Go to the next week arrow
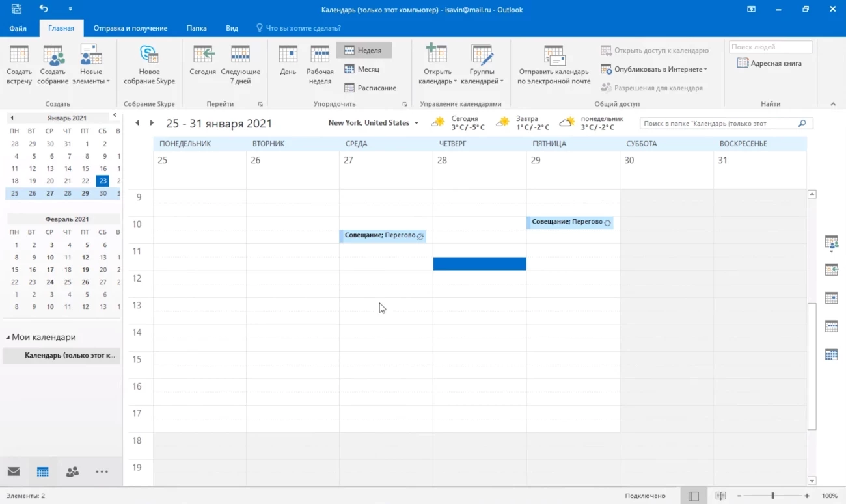 pyautogui.click(x=152, y=123)
